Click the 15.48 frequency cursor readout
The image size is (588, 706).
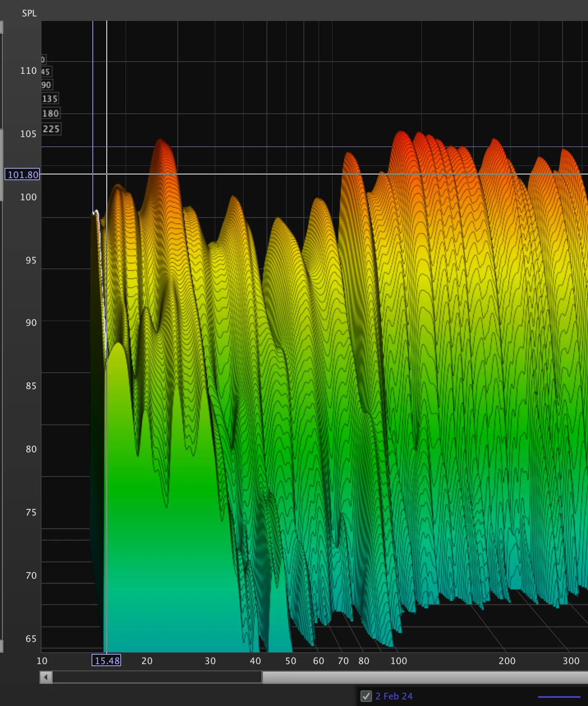click(x=106, y=660)
